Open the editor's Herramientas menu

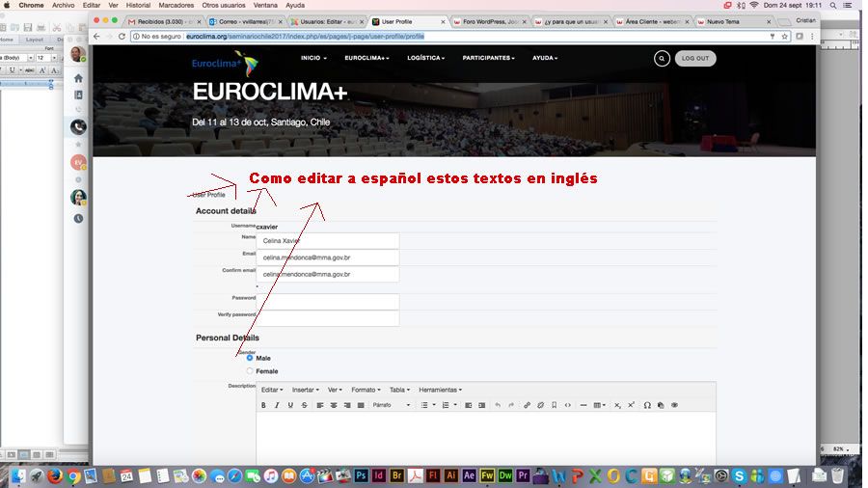[440, 390]
